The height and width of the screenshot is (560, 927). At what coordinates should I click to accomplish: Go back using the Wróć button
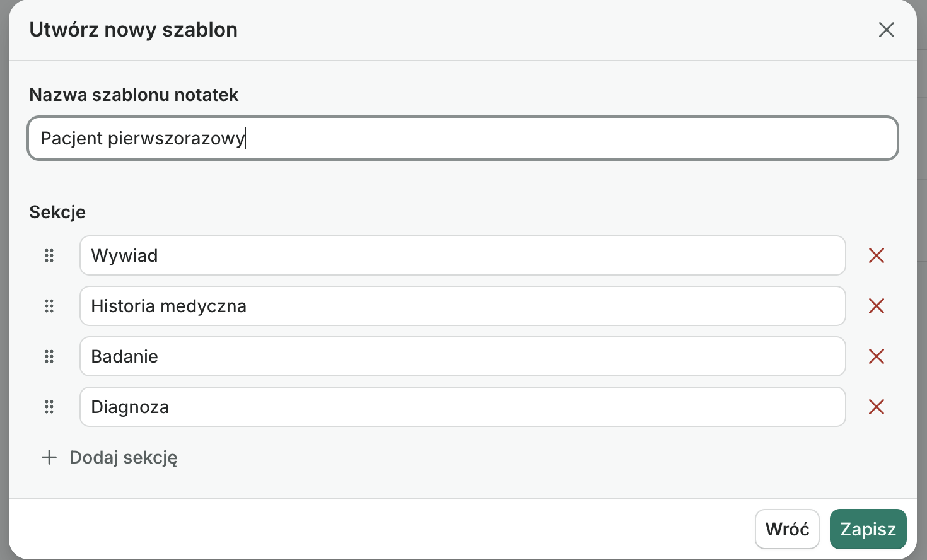coord(787,529)
